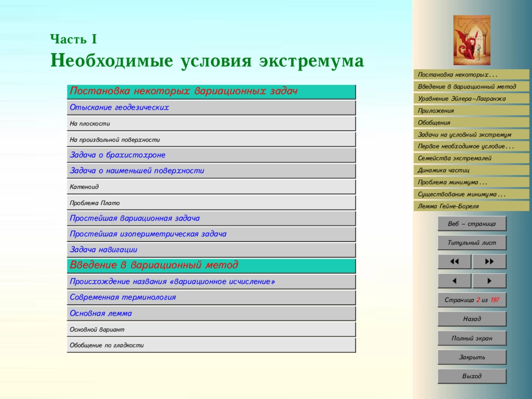Click the Закрыть button
Viewport: 532px width, 399px height.
pyautogui.click(x=472, y=357)
